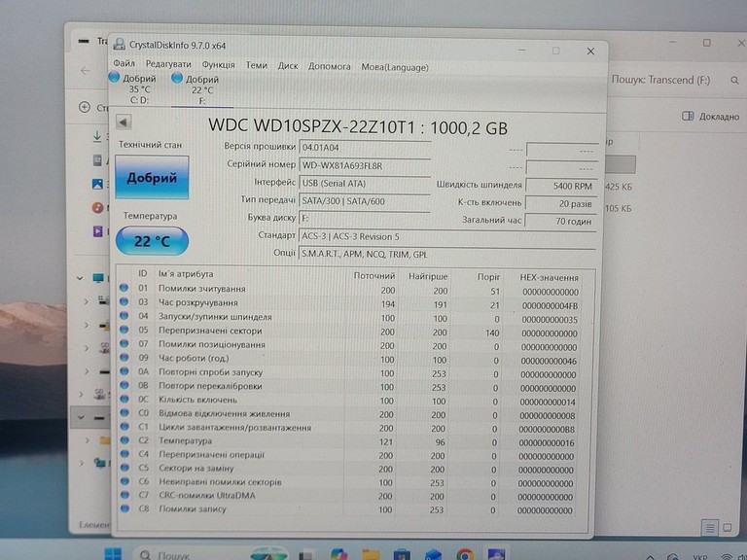The width and height of the screenshot is (747, 560).
Task: Open the Music icon in Explorer sidebar
Action: (97, 208)
